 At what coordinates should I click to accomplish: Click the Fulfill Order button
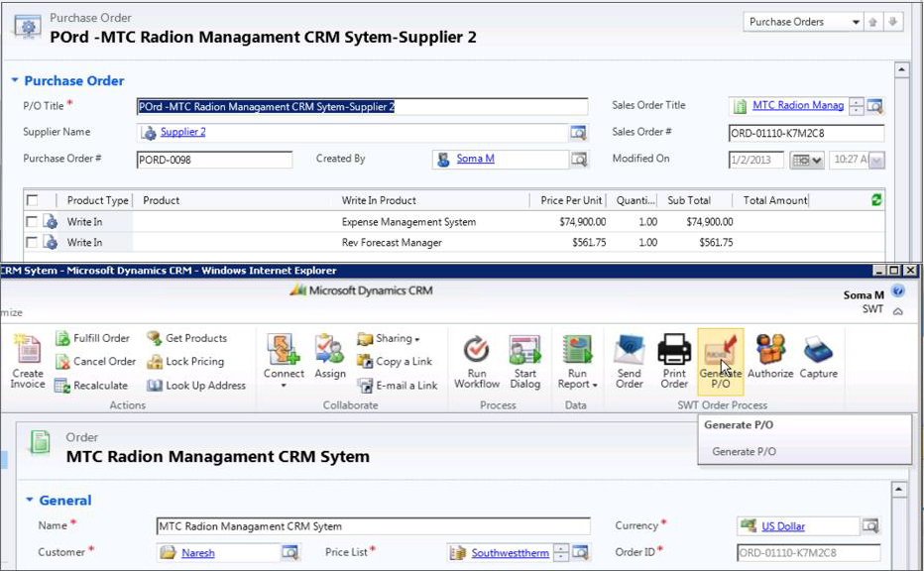point(93,339)
